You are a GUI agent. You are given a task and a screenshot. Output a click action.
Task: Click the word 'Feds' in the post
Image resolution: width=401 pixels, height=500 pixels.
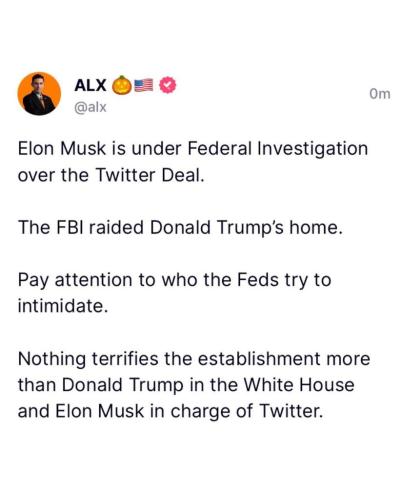point(258,280)
